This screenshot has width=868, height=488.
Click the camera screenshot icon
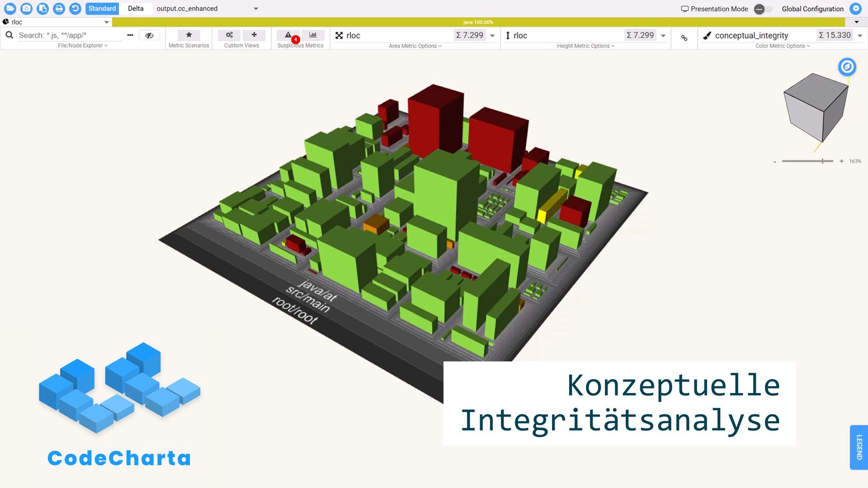tap(26, 9)
